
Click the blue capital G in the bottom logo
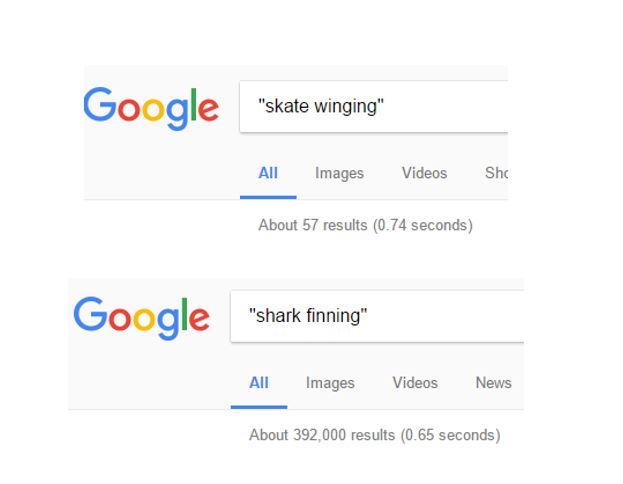pyautogui.click(x=90, y=315)
